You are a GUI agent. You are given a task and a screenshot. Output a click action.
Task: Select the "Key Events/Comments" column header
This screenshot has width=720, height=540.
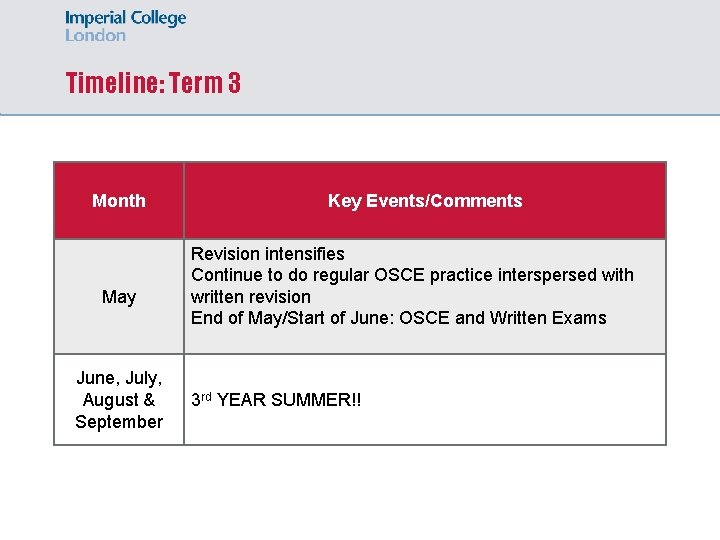(x=425, y=201)
